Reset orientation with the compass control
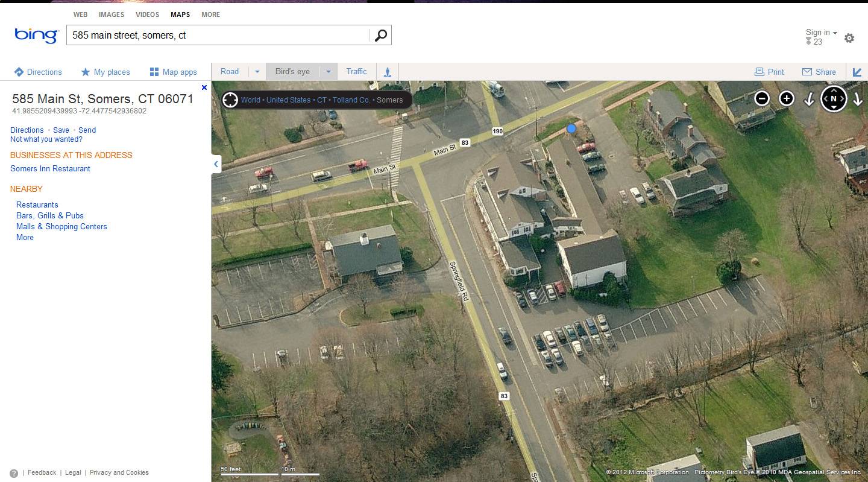868x482 pixels. [x=834, y=98]
